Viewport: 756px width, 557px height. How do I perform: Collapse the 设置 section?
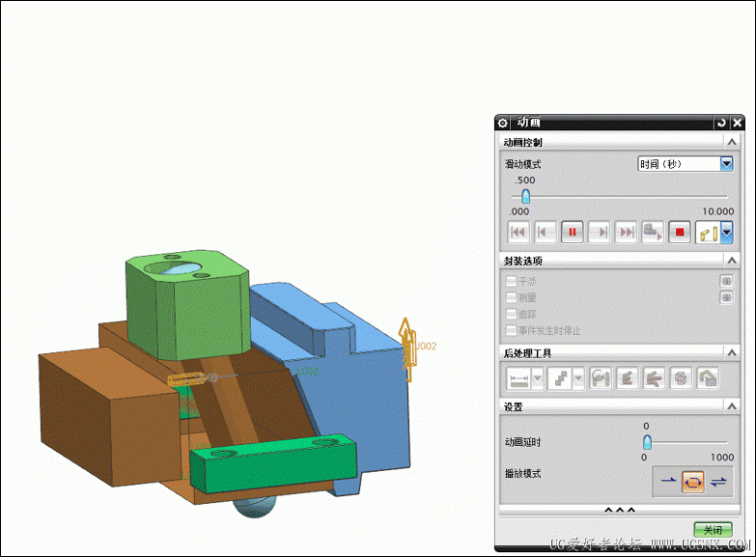pyautogui.click(x=732, y=406)
